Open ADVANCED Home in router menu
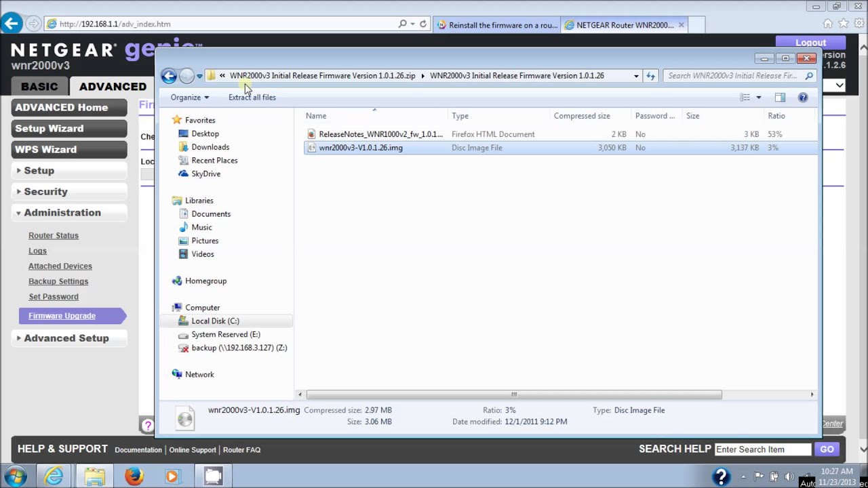Image resolution: width=868 pixels, height=488 pixels. point(69,108)
